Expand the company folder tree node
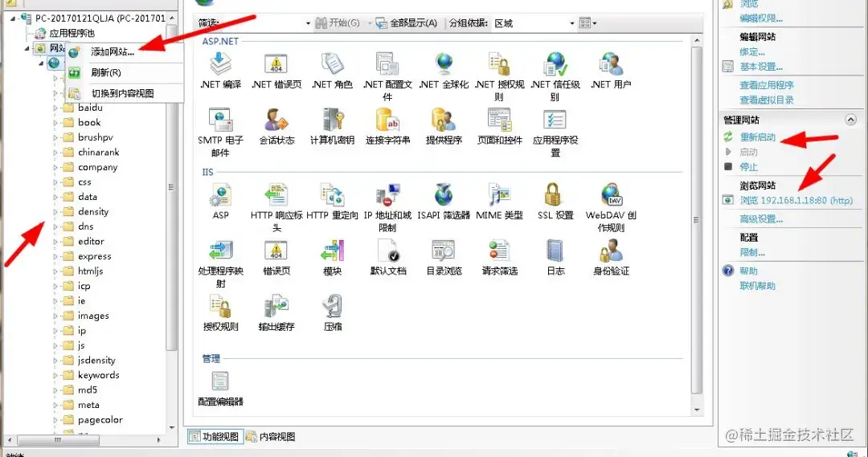 [55, 167]
